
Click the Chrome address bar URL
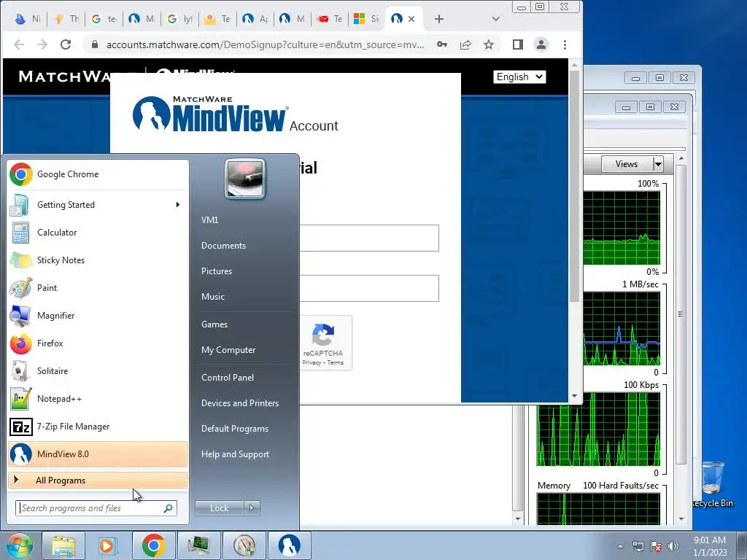(265, 44)
